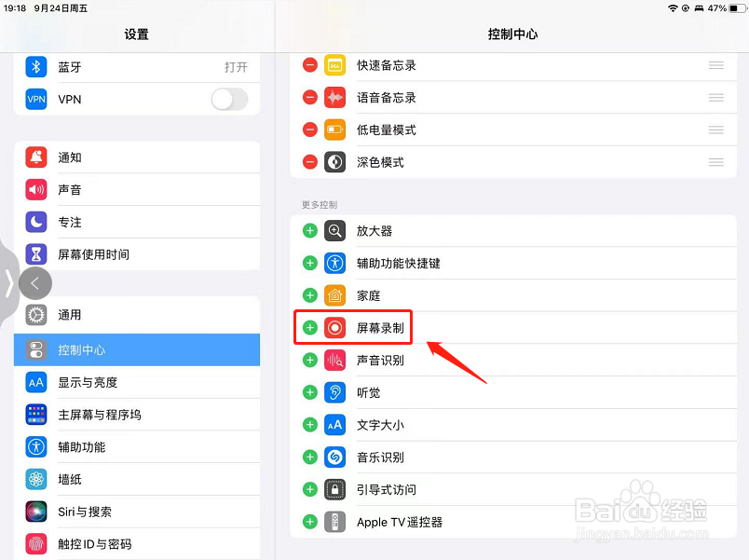Screen dimensions: 749x560
Task: Toggle the VPN switch
Action: tap(230, 100)
